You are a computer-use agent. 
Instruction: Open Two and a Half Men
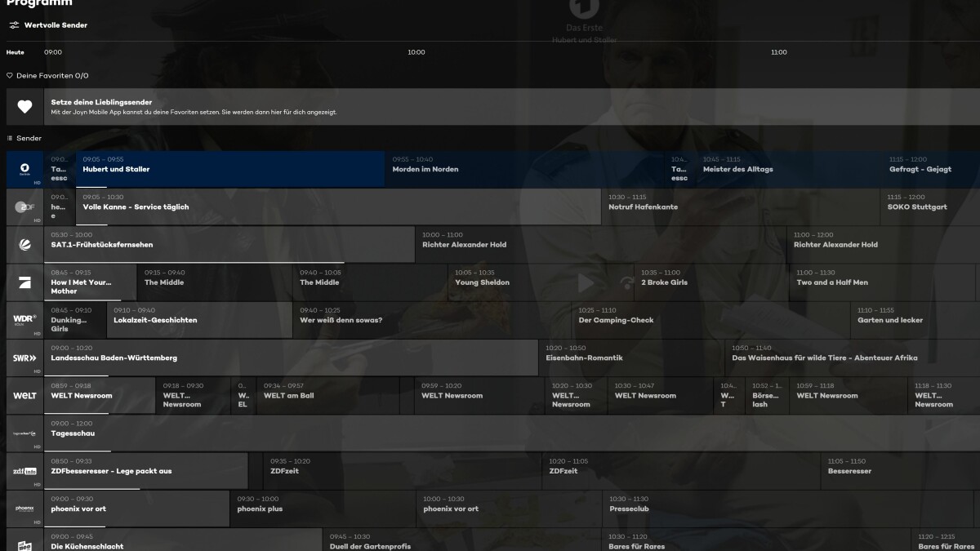[x=882, y=282]
